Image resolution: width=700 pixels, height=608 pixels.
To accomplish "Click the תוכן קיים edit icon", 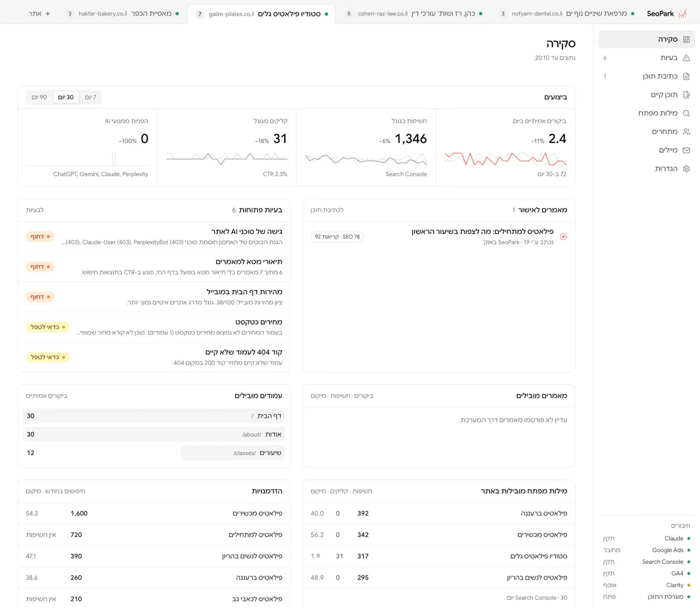I will click(x=686, y=95).
